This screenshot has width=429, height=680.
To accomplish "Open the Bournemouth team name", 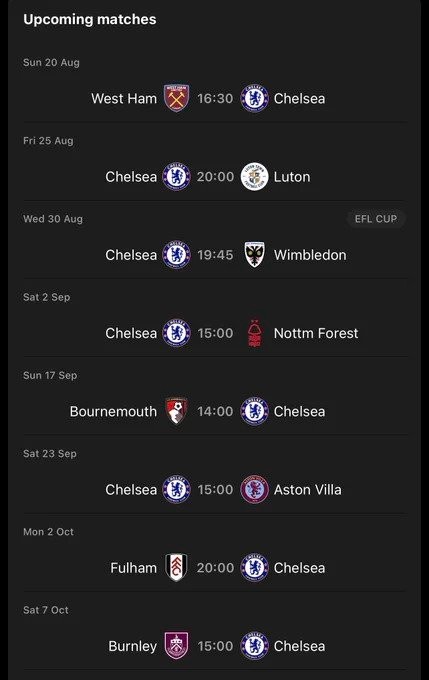I will (x=113, y=411).
